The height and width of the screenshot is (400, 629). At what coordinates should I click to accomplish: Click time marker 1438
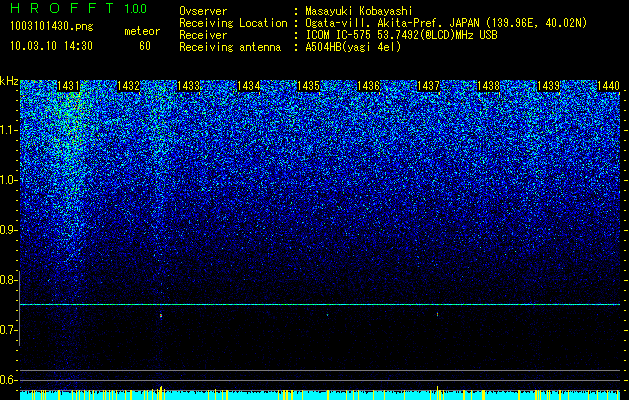(x=489, y=86)
